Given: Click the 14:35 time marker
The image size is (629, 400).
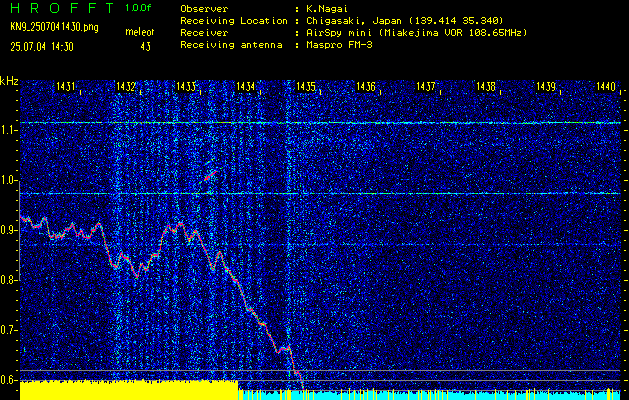Looking at the screenshot, I should (x=306, y=86).
